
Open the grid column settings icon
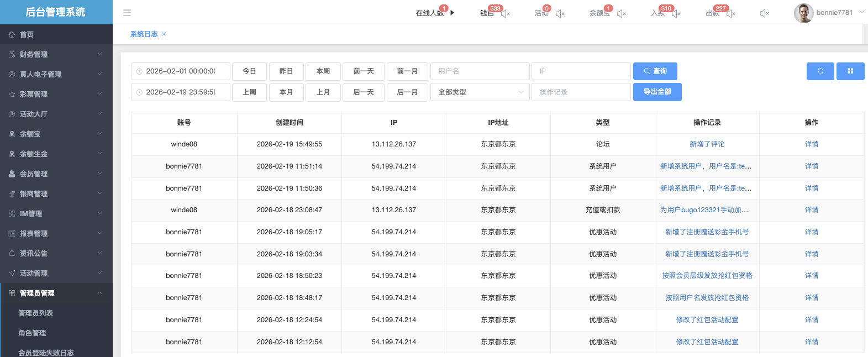click(x=850, y=71)
